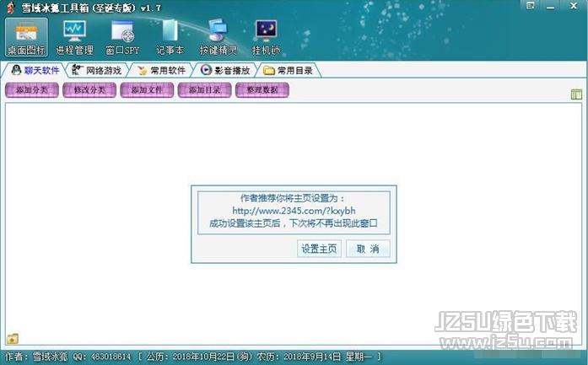Click the QQ: 463018614 status text
Viewport: 588px width, 365px height.
click(101, 357)
